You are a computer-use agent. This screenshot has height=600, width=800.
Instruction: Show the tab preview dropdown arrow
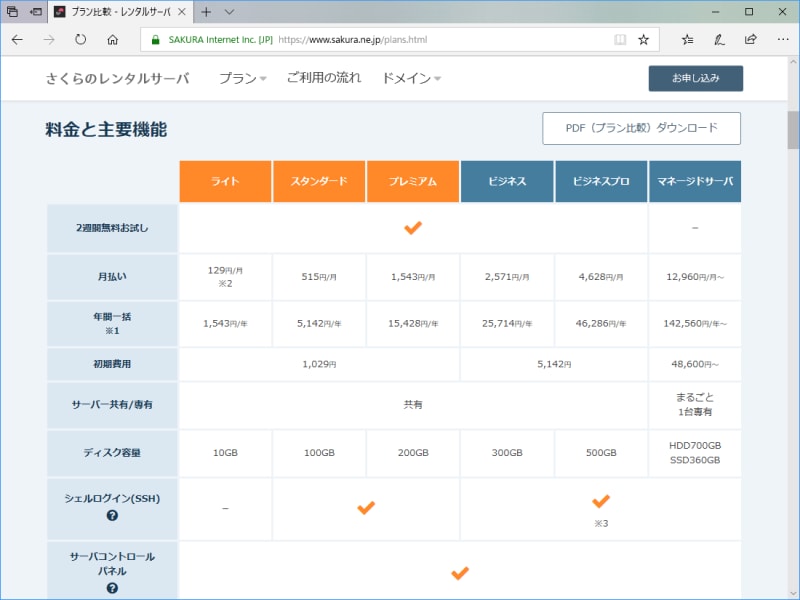230,12
